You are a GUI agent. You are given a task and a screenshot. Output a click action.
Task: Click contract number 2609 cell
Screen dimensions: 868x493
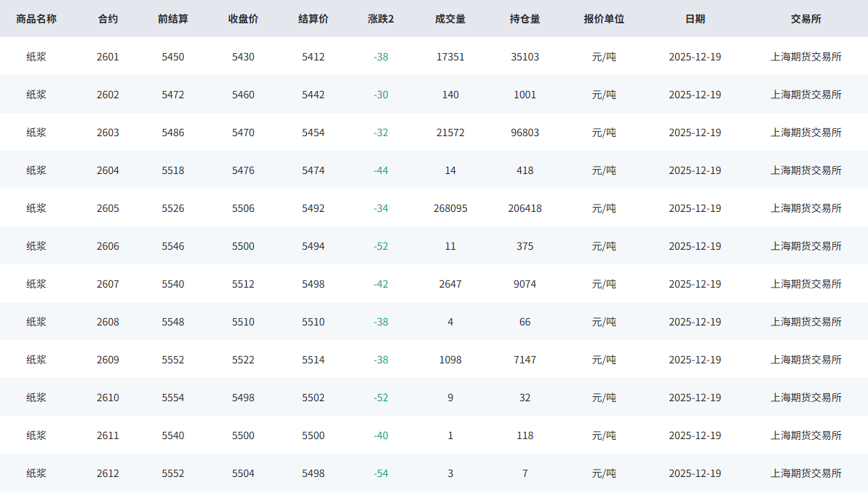(x=108, y=360)
